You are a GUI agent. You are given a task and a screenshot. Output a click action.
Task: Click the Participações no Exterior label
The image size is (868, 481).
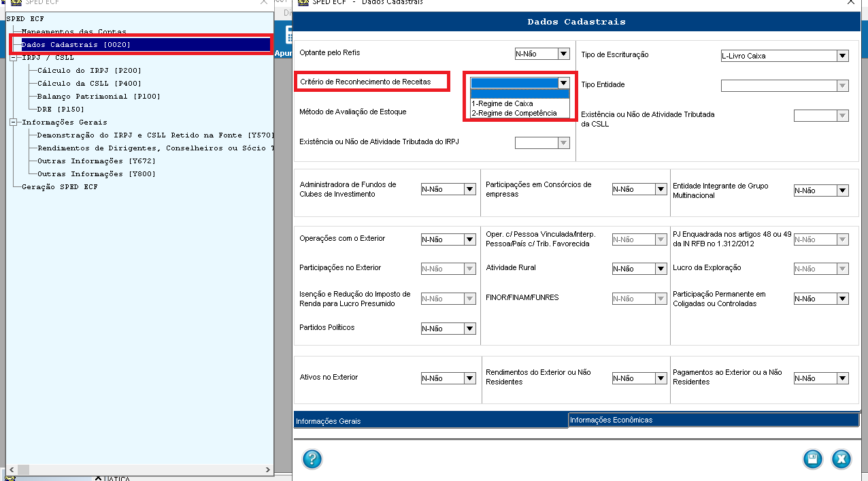coord(340,267)
